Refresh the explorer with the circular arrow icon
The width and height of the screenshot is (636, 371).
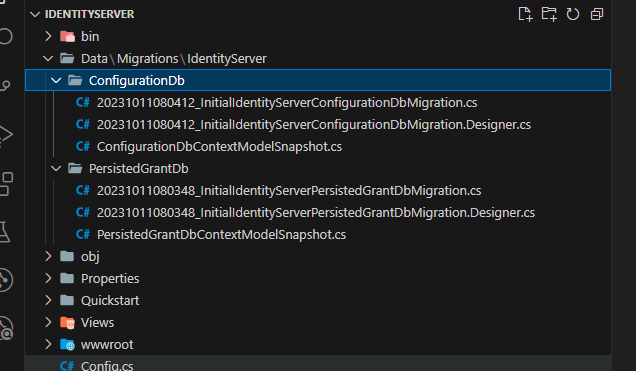pos(573,14)
